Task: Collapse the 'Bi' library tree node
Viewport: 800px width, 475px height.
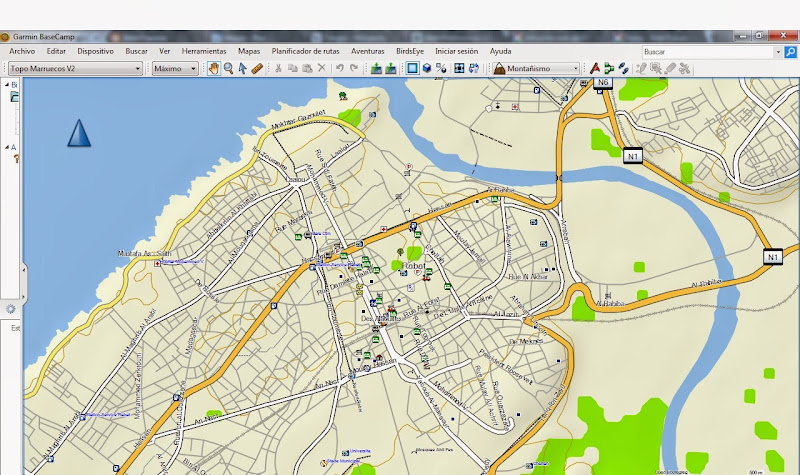Action: tap(7, 85)
